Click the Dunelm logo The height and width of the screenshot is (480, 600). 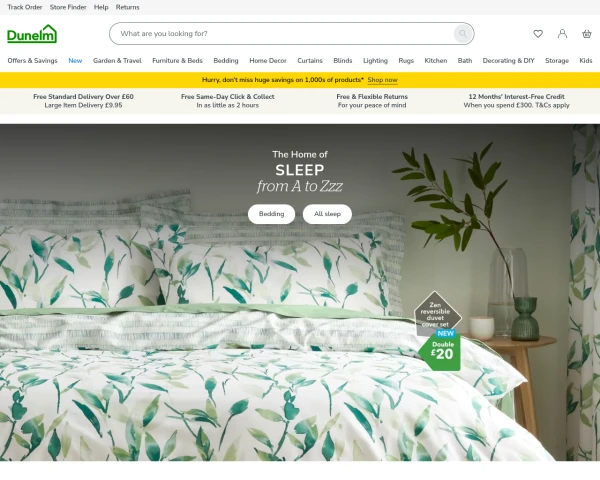click(x=32, y=34)
